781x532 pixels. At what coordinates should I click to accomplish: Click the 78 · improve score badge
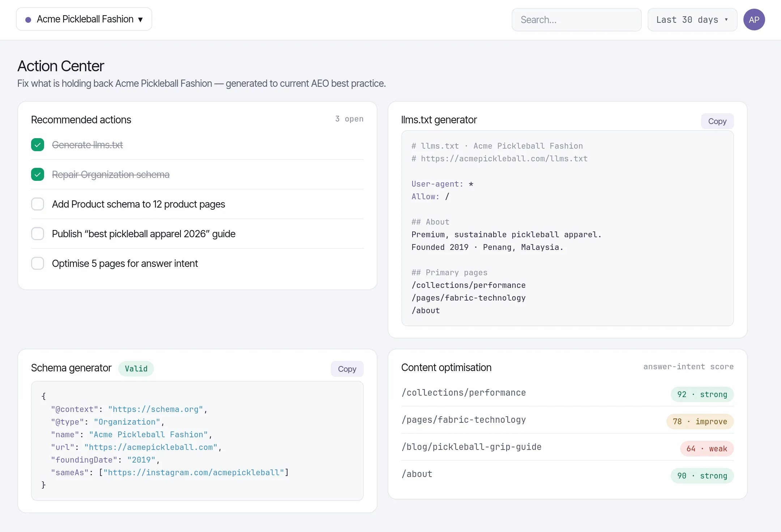pyautogui.click(x=700, y=421)
